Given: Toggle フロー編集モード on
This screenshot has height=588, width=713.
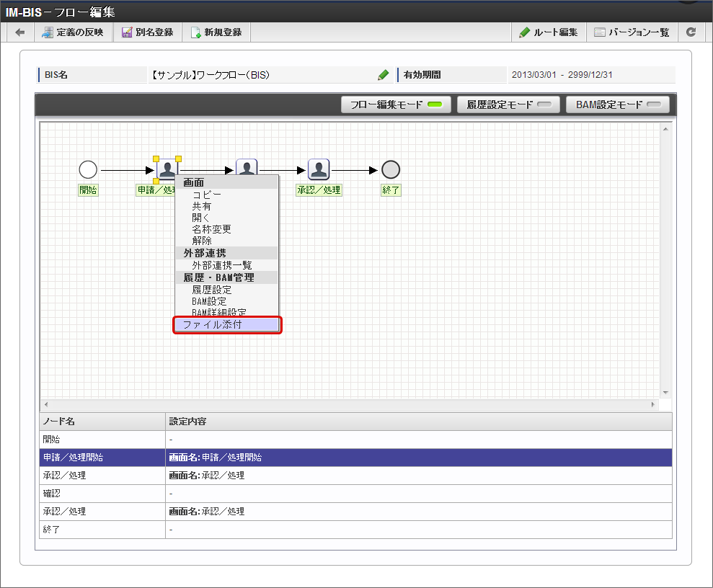Looking at the screenshot, I should (x=396, y=104).
